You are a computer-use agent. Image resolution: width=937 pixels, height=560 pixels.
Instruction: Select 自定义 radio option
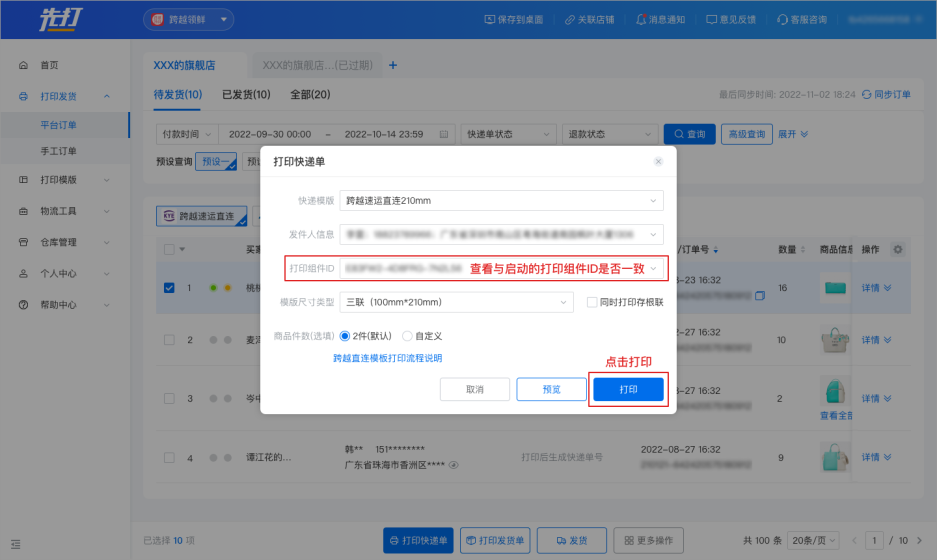coord(407,336)
